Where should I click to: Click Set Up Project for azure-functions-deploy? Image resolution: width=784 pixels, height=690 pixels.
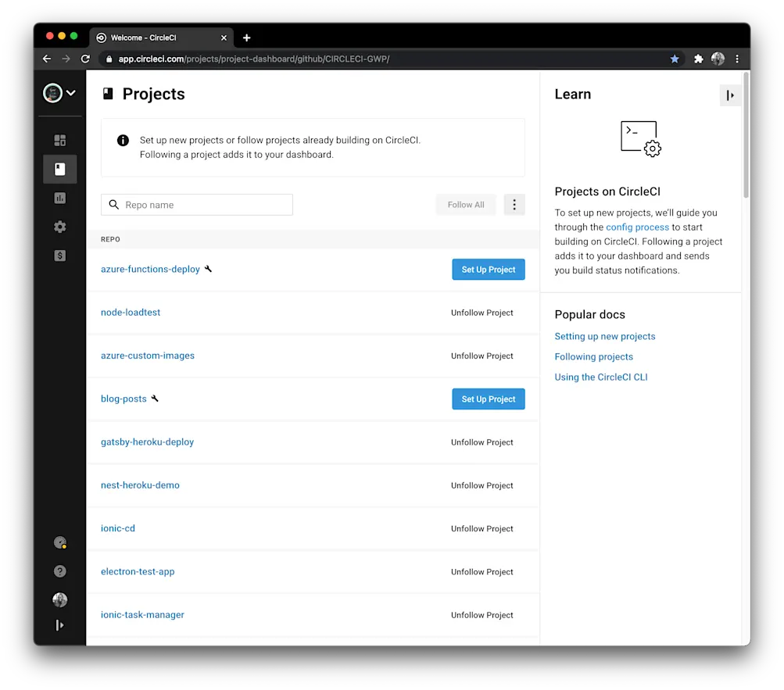[488, 269]
